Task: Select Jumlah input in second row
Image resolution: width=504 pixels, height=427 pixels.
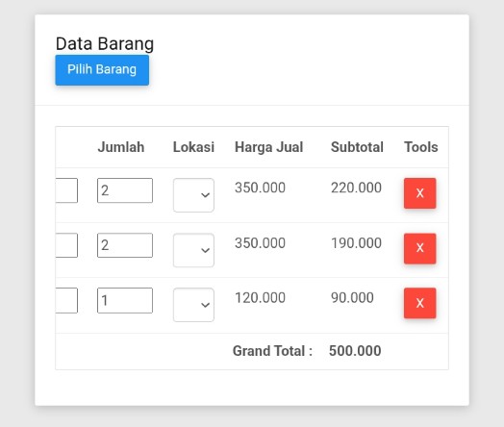Action: pyautogui.click(x=125, y=245)
